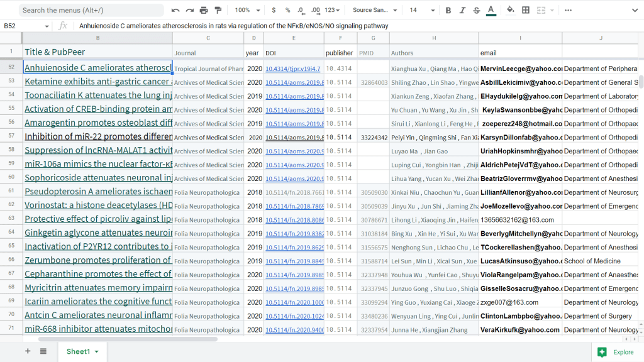644x362 pixels.
Task: Open the all sheets list
Action: point(43,351)
